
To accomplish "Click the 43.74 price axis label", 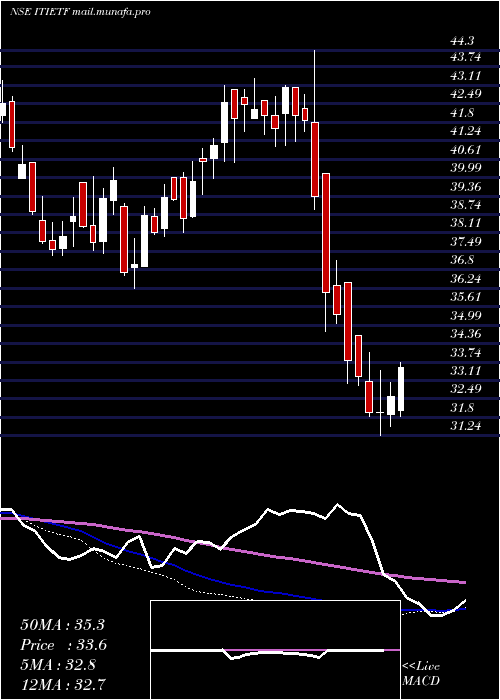I will pyautogui.click(x=466, y=58).
